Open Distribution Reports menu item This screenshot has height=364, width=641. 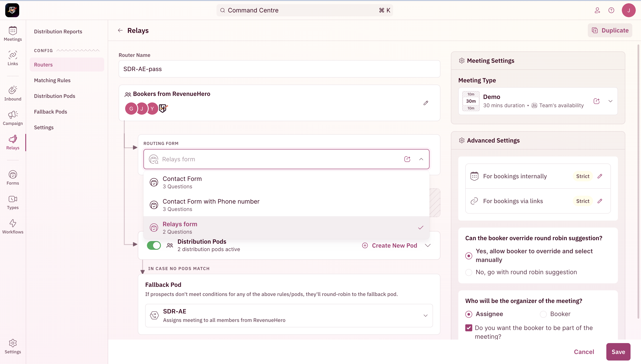coord(58,32)
